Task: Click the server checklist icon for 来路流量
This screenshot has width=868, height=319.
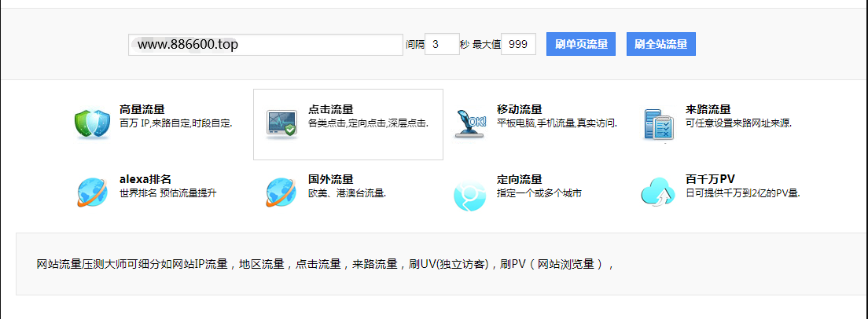Action: 658,124
